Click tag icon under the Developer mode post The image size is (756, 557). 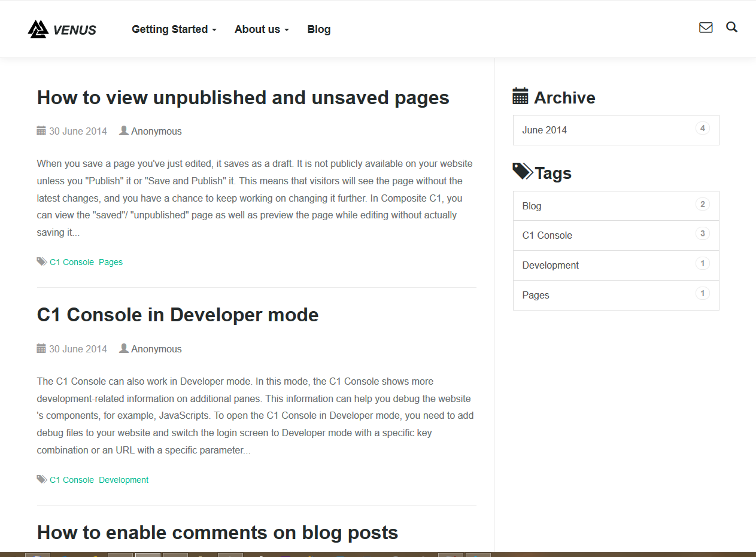pos(41,480)
